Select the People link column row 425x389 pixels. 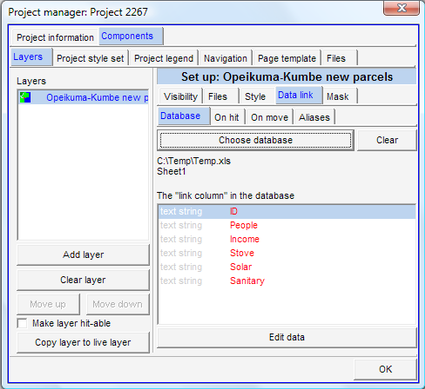coord(287,225)
